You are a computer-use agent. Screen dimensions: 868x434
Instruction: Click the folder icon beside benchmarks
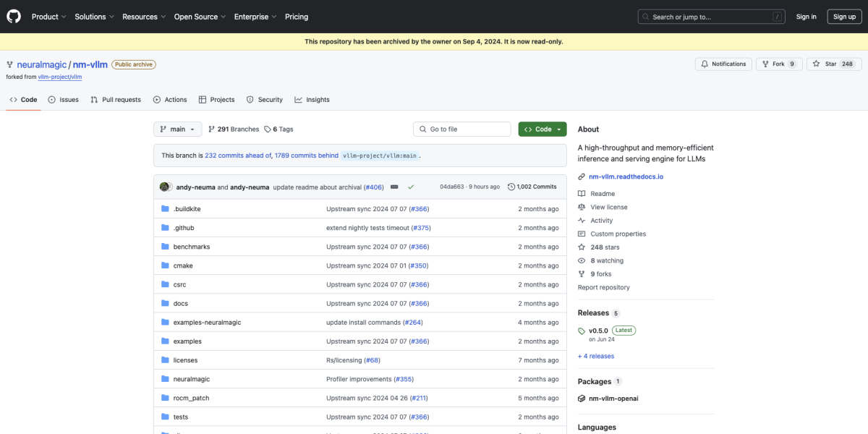tap(165, 247)
